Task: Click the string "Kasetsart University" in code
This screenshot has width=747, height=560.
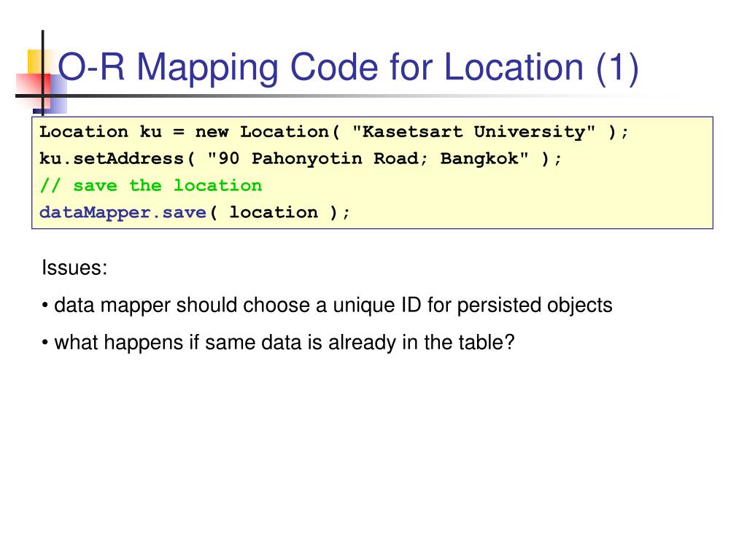Action: [474, 131]
